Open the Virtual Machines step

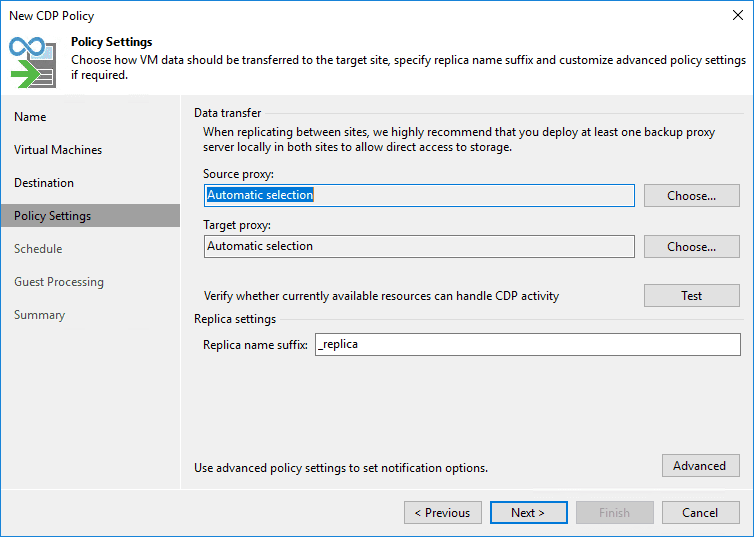[58, 150]
